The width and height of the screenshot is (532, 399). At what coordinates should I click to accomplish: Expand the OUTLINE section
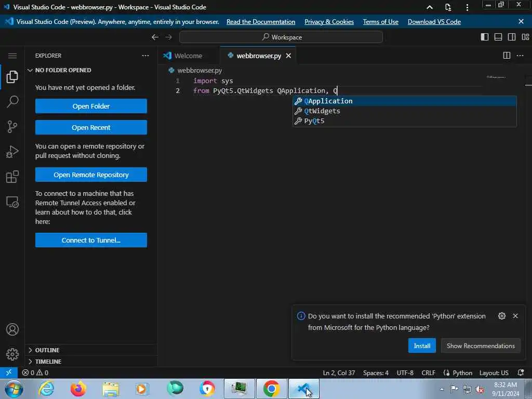point(91,350)
